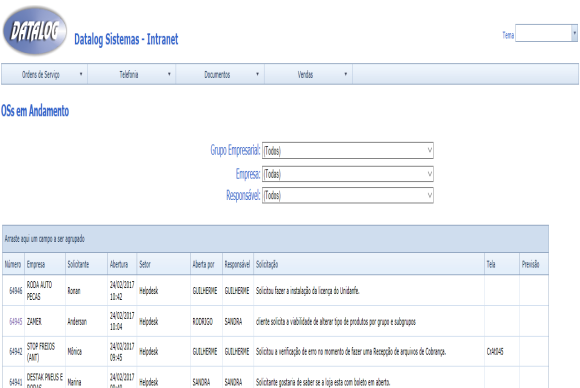Open the Responsável filter dropdown

coord(348,195)
